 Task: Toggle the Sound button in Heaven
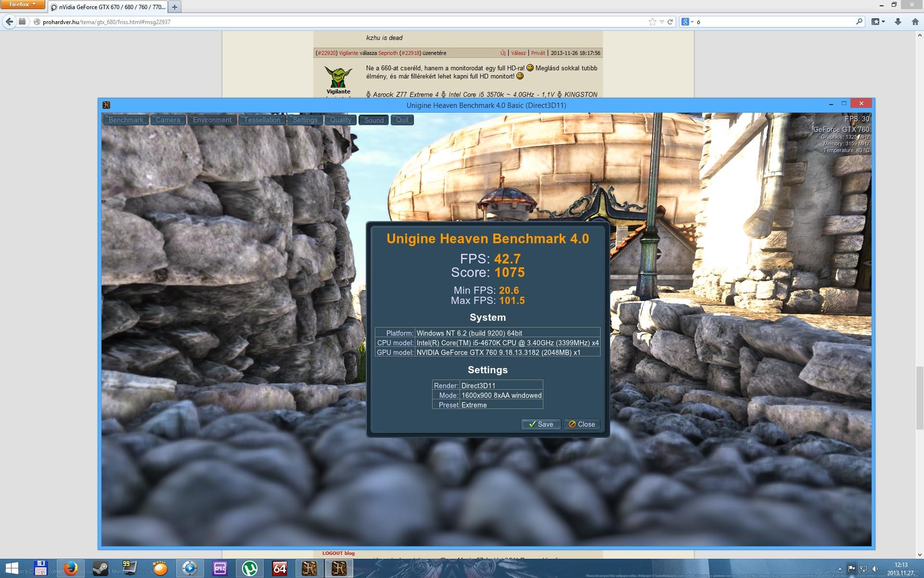point(373,120)
